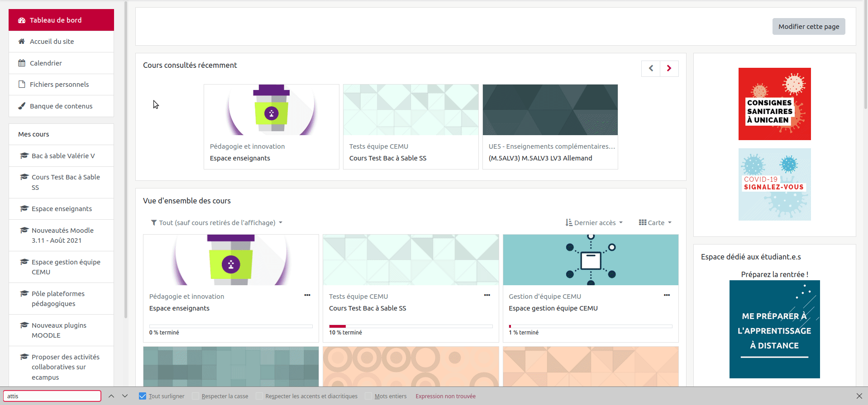Open three-dot menu for Espace enseignants card
This screenshot has height=405, width=868.
pyautogui.click(x=307, y=295)
